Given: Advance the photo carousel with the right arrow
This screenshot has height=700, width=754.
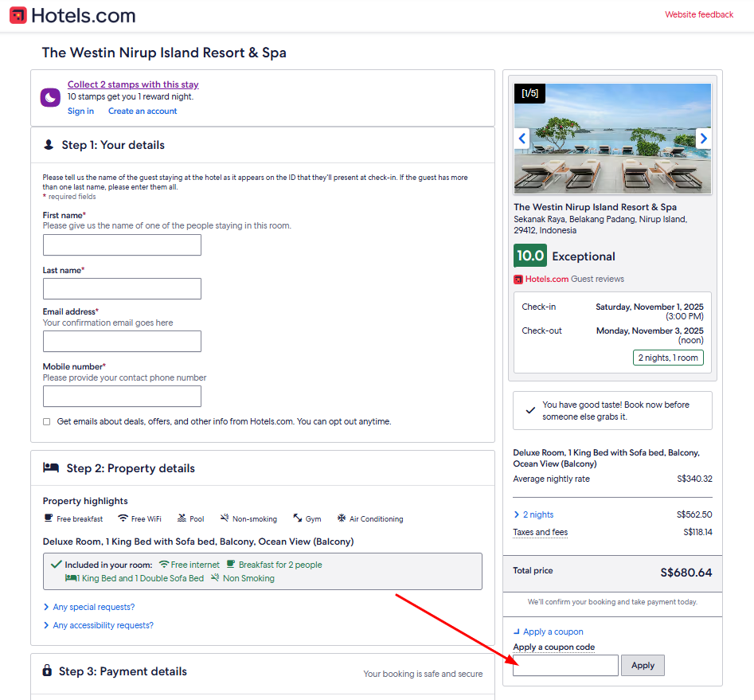Looking at the screenshot, I should coord(703,138).
